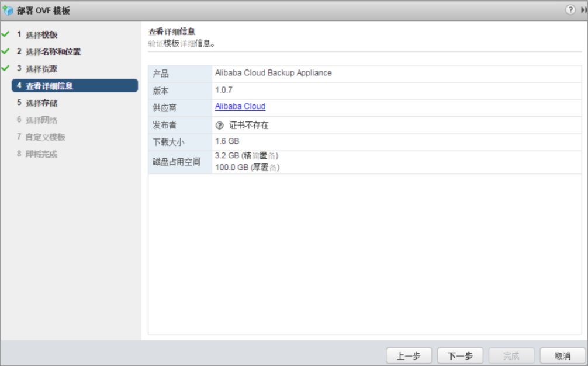Select step 8 即将完成
Viewport: 588px width, 366px height.
[37, 154]
